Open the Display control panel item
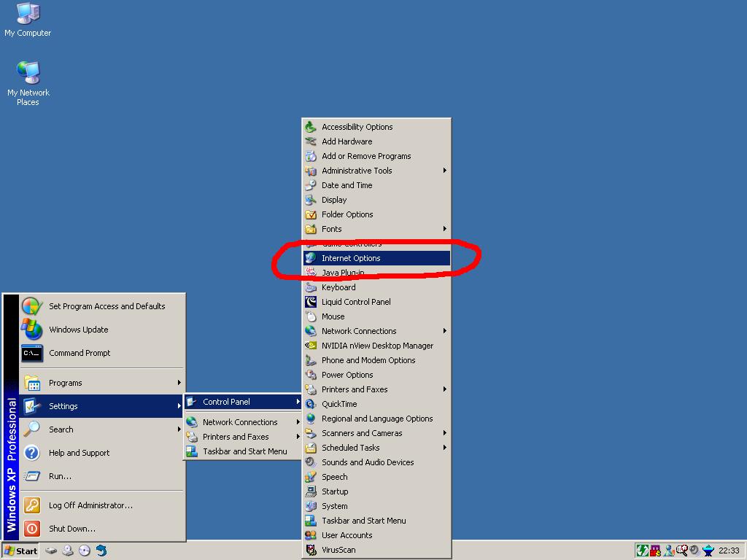This screenshot has height=560, width=747. 377,200
